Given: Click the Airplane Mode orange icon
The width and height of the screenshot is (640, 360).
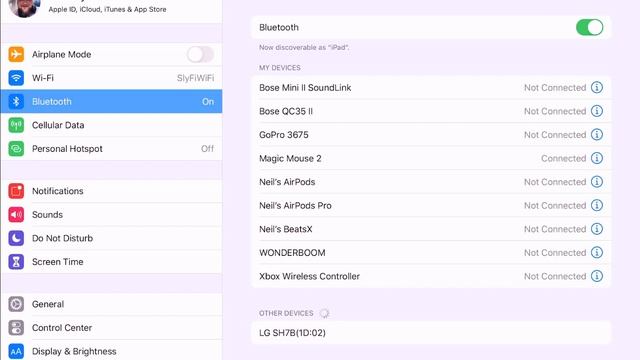Looking at the screenshot, I should click(16, 54).
